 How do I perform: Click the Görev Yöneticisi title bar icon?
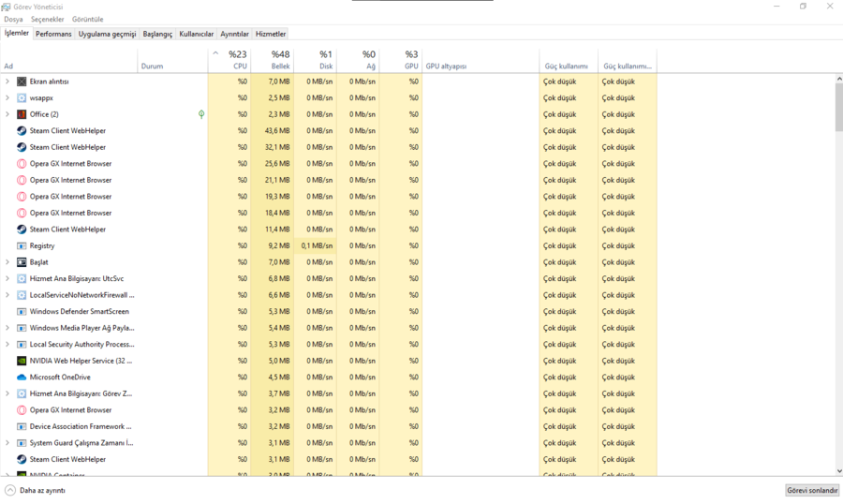click(6, 7)
